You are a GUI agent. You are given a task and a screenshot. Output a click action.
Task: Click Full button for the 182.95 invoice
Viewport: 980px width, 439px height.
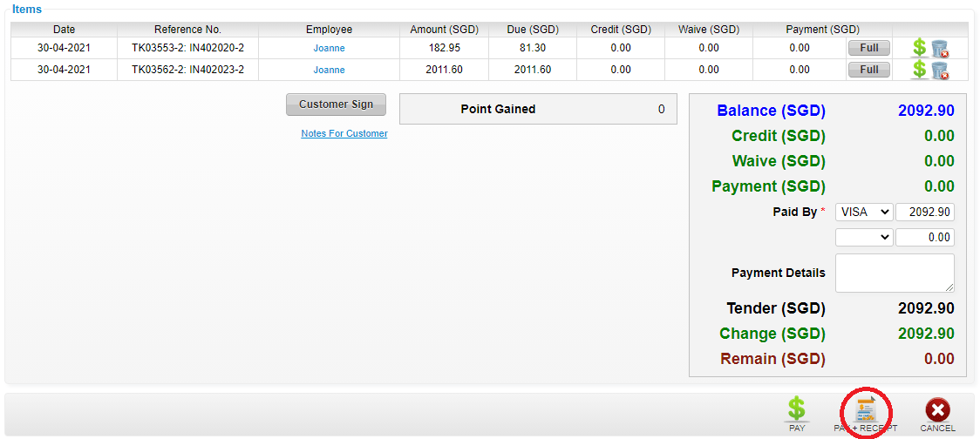(x=868, y=48)
